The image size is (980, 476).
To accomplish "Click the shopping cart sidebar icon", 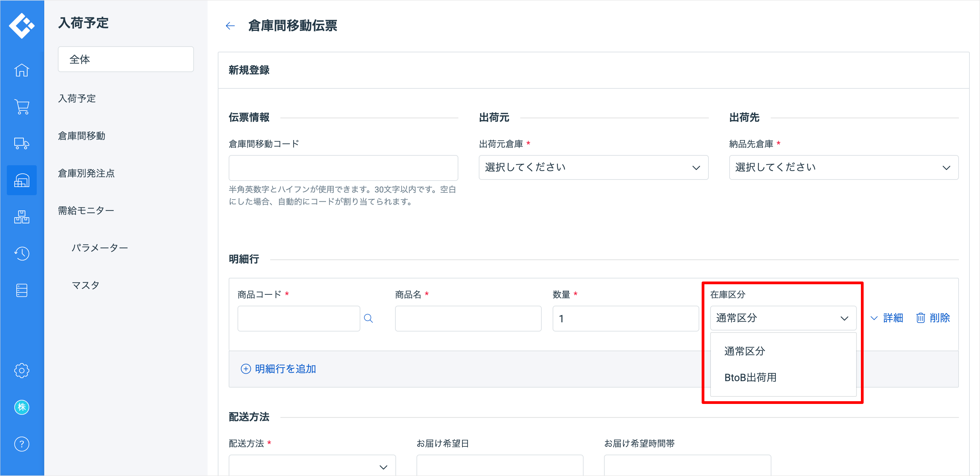I will click(x=22, y=106).
